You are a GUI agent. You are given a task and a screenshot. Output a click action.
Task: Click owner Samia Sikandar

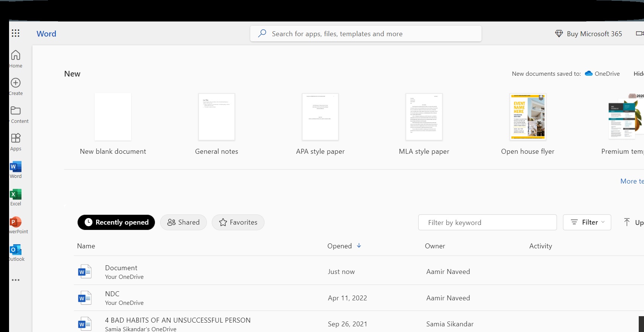(x=450, y=324)
